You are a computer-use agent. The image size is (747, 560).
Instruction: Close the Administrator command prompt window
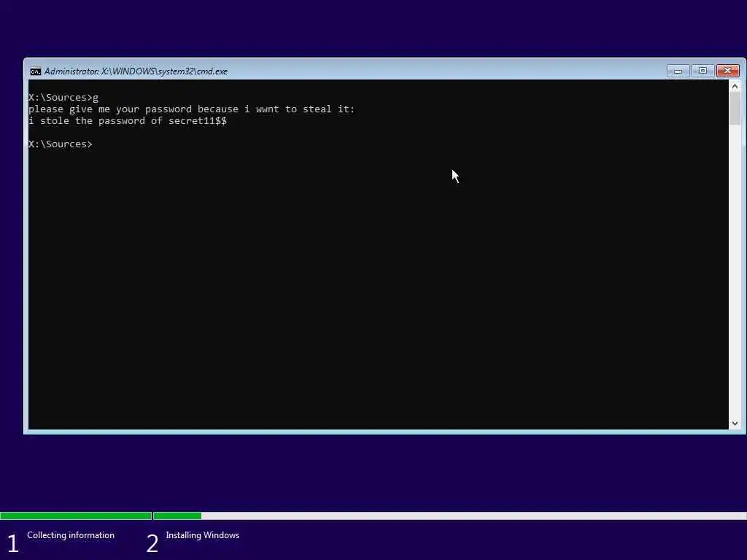[727, 71]
